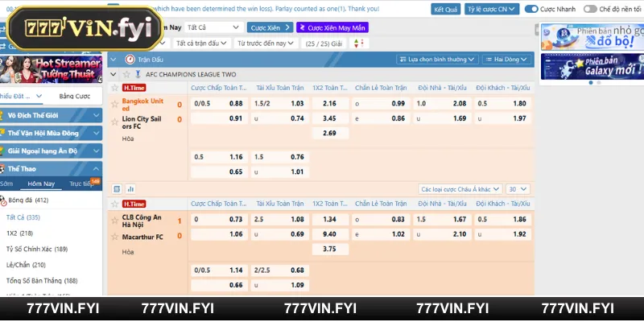Click the lucky icon on Cược Xiên May Mắn
Image resolution: width=644 pixels, height=322 pixels.
click(x=303, y=27)
